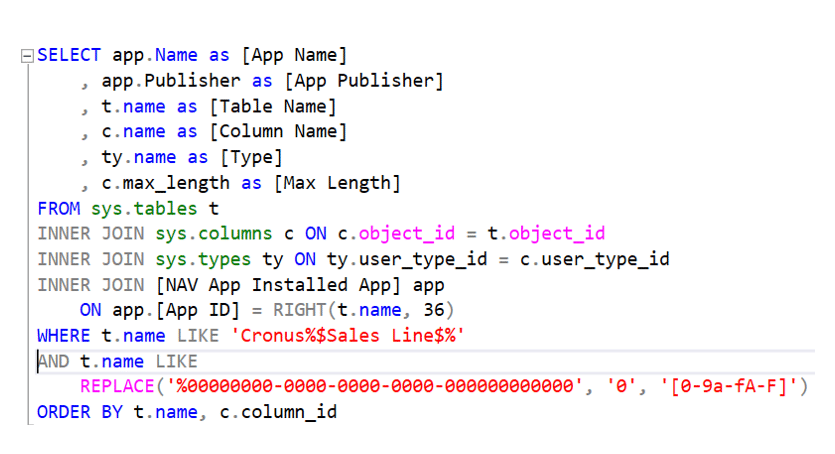This screenshot has height=454, width=835.
Task: Click the [App Publisher] alias text
Action: pos(364,81)
